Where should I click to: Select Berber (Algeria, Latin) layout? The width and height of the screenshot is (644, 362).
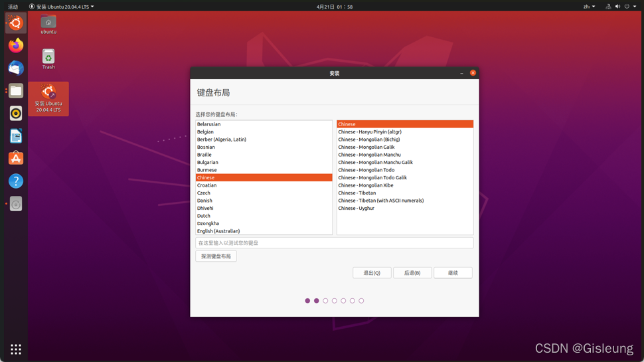264,139
